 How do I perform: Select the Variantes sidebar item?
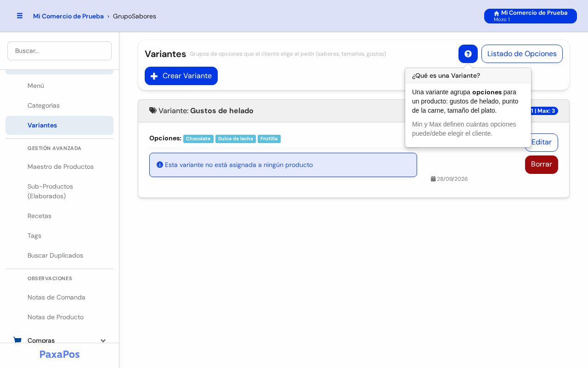(x=59, y=125)
